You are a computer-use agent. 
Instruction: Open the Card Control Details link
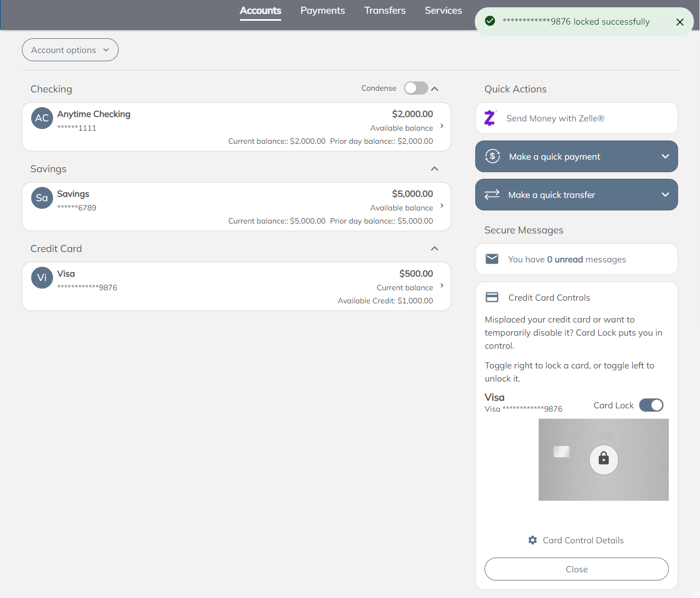[583, 540]
